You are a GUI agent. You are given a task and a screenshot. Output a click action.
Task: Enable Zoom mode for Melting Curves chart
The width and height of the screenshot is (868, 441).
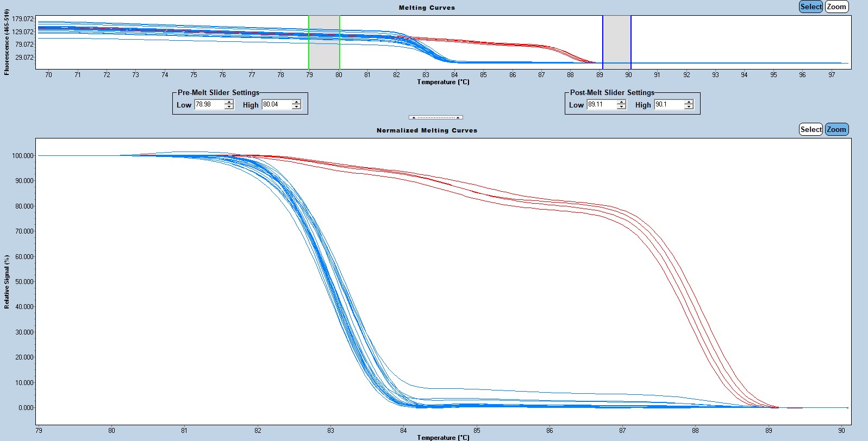836,7
